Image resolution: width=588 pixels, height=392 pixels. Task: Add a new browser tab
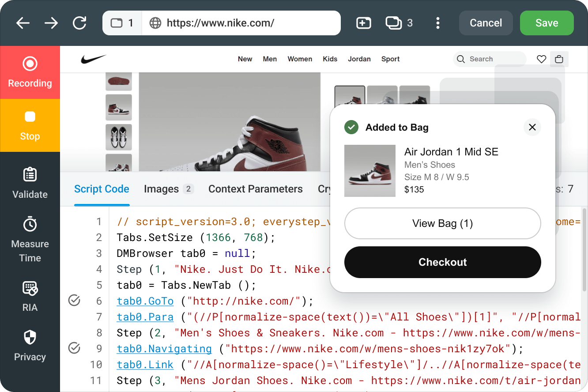363,23
